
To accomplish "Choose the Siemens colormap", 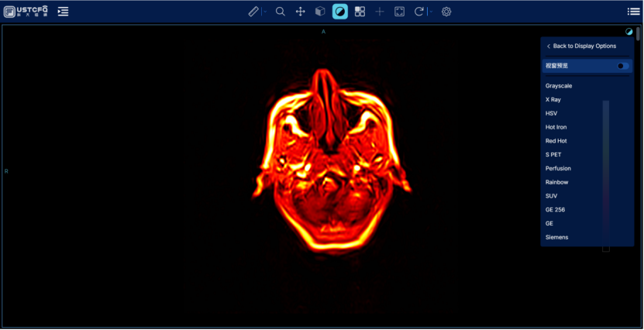I will click(x=557, y=237).
